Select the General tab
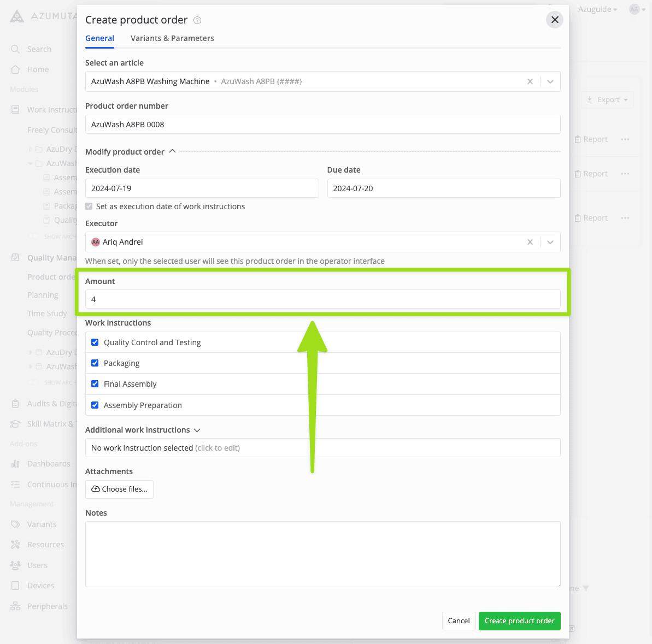The height and width of the screenshot is (644, 652). coord(99,38)
